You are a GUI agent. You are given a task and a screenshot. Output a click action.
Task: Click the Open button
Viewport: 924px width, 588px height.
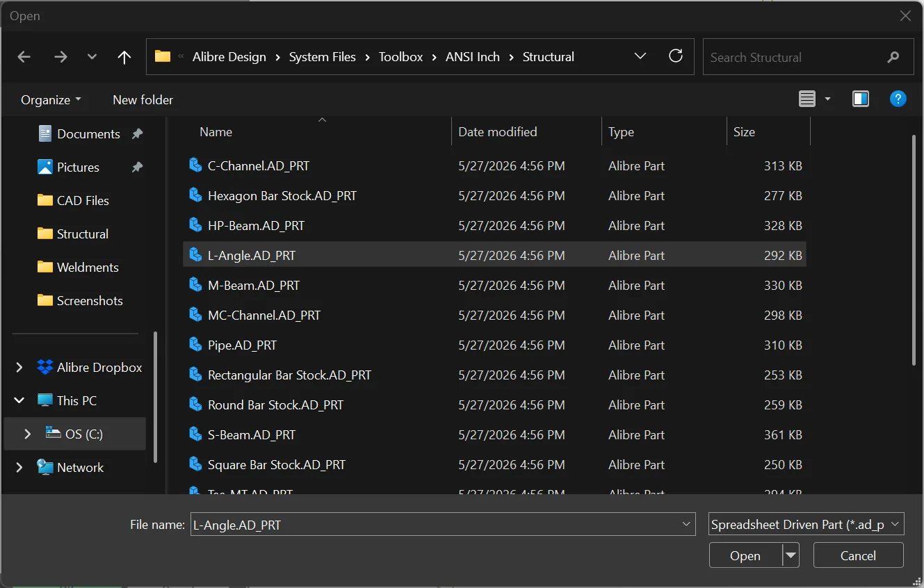745,555
